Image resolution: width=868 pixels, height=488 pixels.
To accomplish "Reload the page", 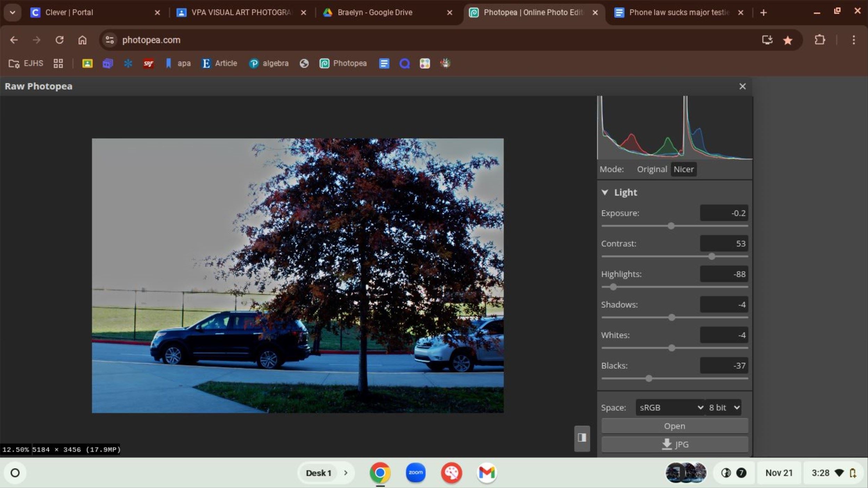I will (59, 40).
